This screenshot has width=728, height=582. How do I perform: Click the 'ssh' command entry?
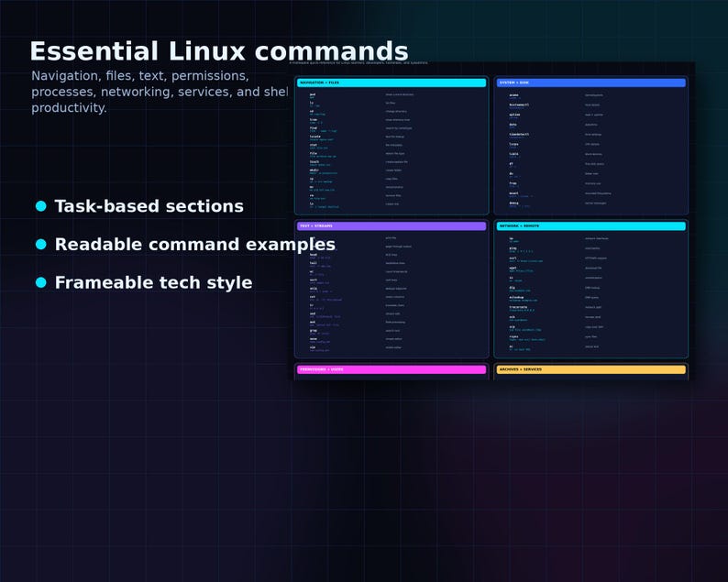tap(512, 317)
